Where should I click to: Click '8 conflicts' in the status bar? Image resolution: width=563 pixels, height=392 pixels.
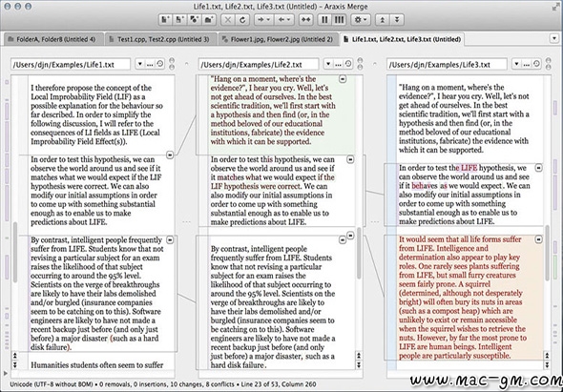point(219,384)
